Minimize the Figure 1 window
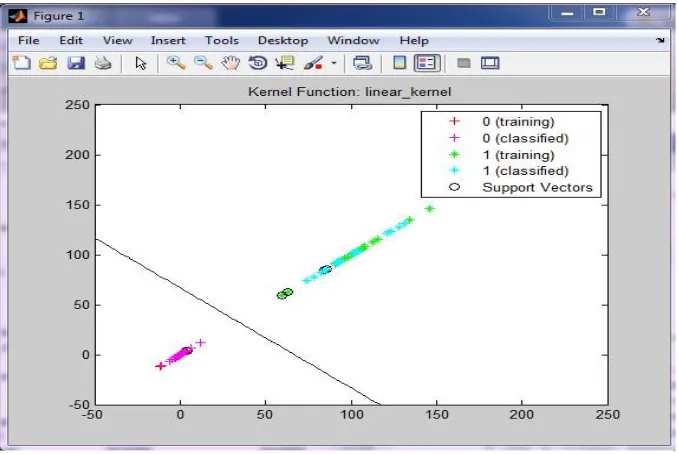 pyautogui.click(x=567, y=13)
